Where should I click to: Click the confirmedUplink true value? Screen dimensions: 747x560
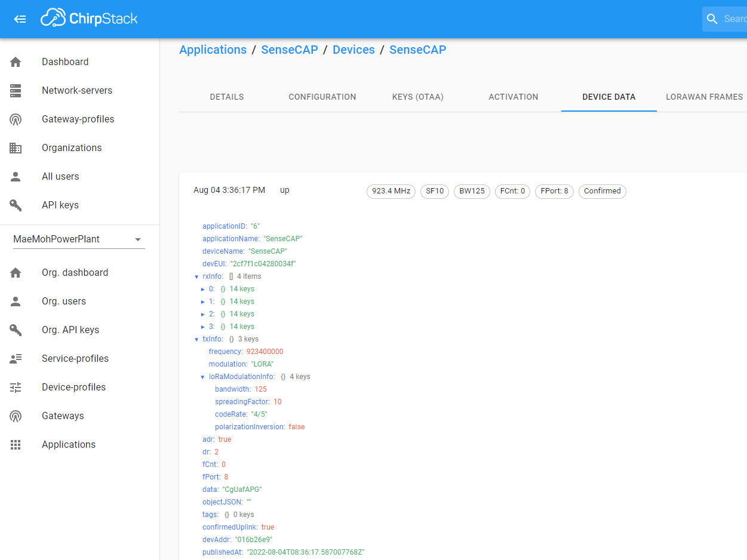pos(268,527)
